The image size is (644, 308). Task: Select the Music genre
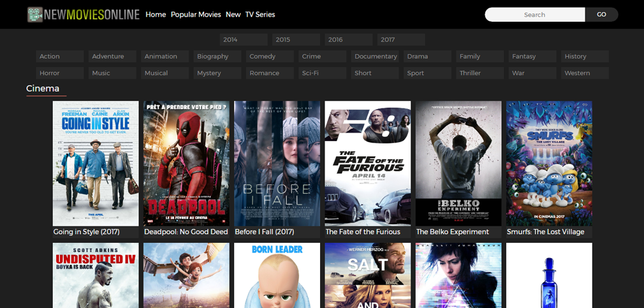point(112,73)
